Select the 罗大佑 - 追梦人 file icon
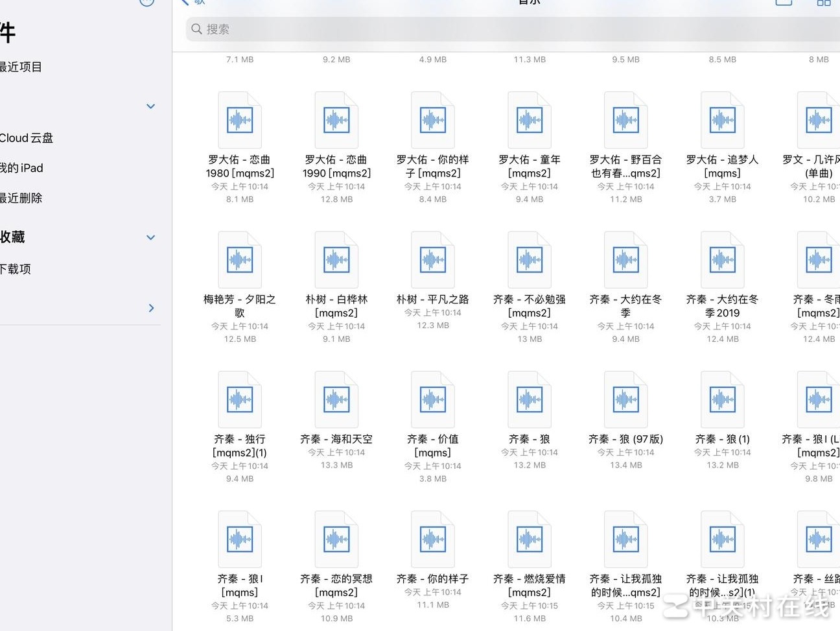Viewport: 840px width, 631px height. point(721,119)
